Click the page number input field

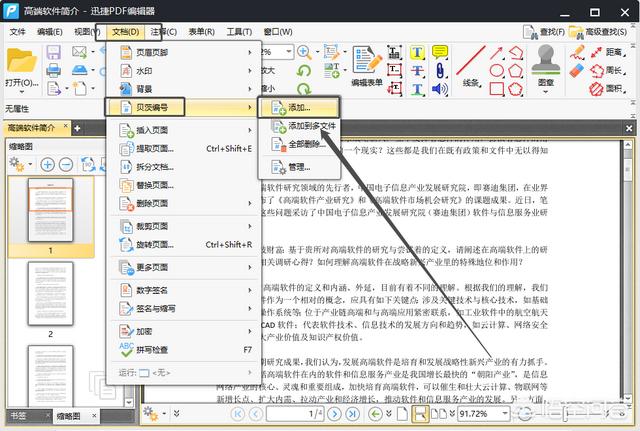coord(304,413)
